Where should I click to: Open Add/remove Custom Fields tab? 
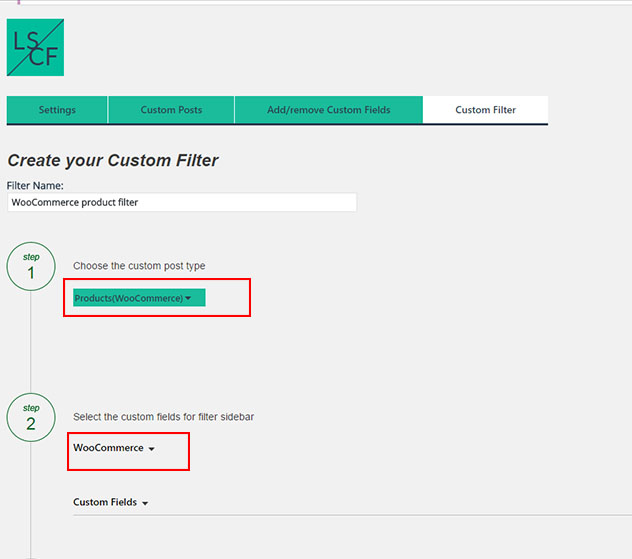328,110
